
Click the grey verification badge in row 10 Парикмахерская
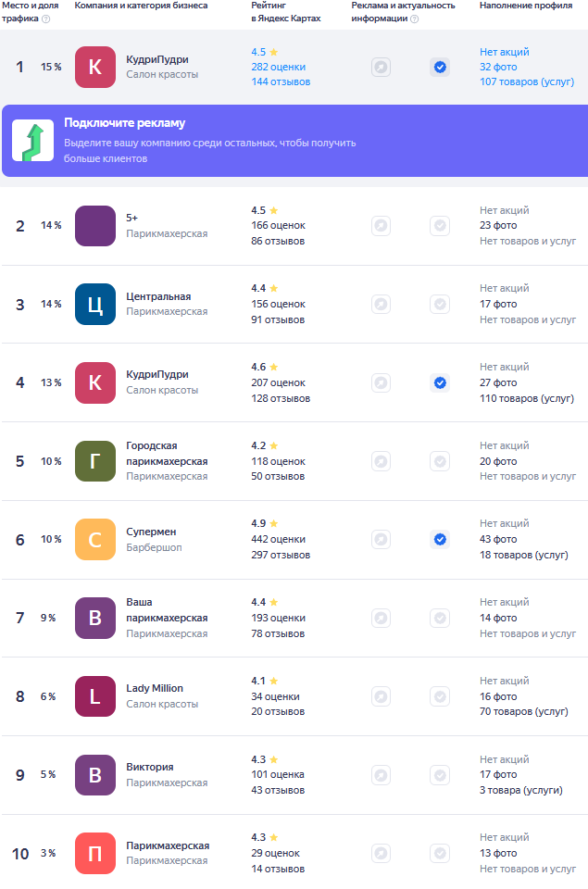click(440, 853)
